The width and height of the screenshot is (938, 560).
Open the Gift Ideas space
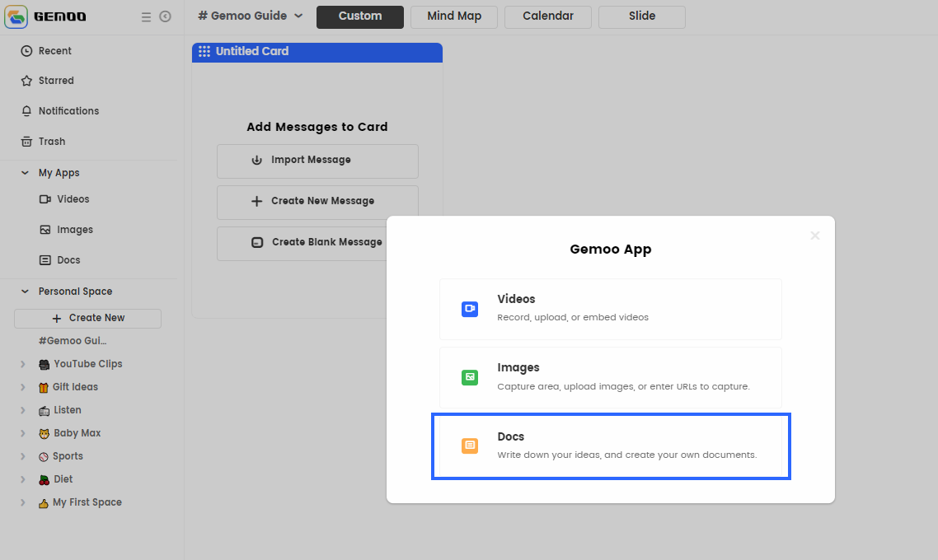point(75,387)
